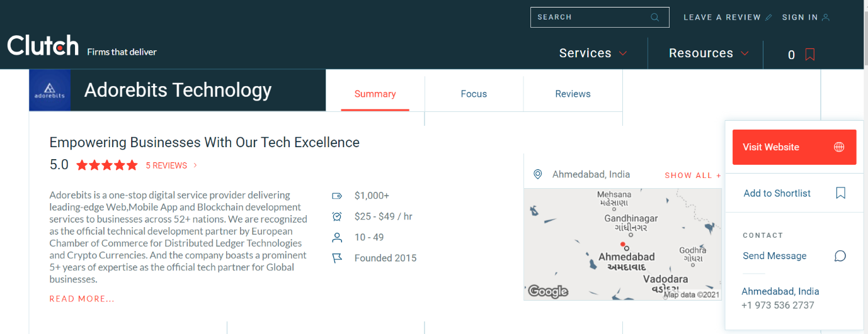Click the Gandhinagar label on map
Screen dimensions: 868x334
pyautogui.click(x=631, y=218)
